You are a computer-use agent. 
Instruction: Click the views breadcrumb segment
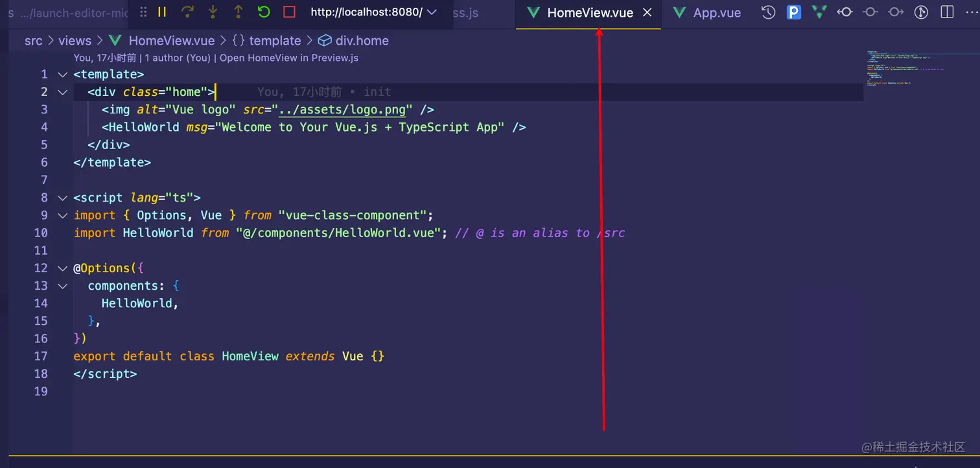coord(75,41)
